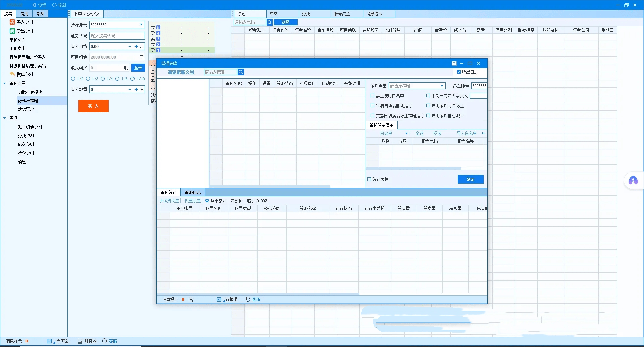
Task: Select the 1/2 position radio button
Action: (x=73, y=79)
